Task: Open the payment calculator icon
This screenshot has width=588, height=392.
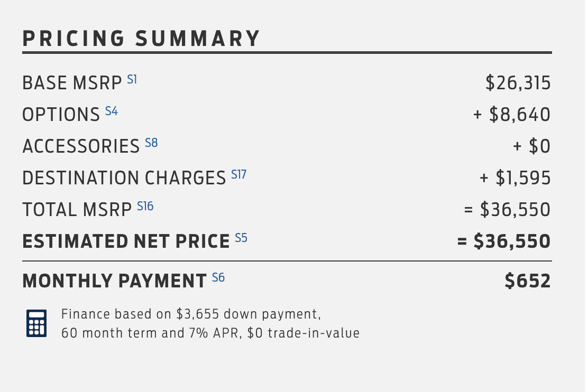Action: click(36, 323)
